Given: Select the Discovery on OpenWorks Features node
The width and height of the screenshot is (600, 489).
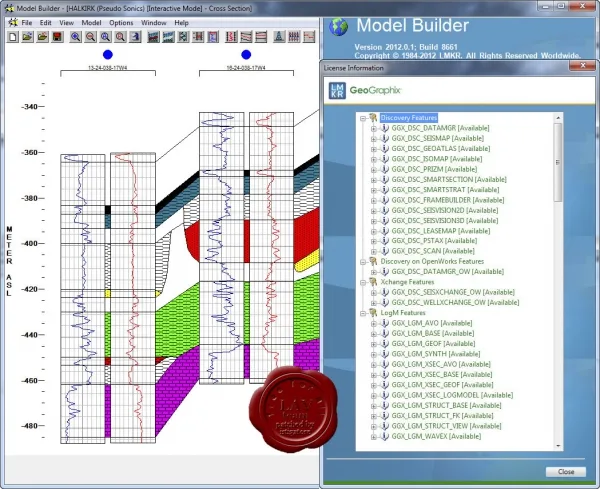Looking at the screenshot, I should [432, 261].
